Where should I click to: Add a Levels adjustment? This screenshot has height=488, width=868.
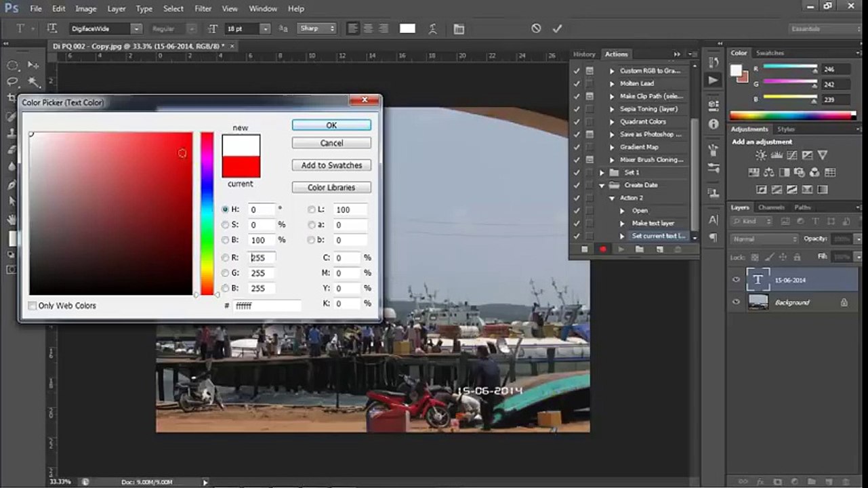coord(777,155)
